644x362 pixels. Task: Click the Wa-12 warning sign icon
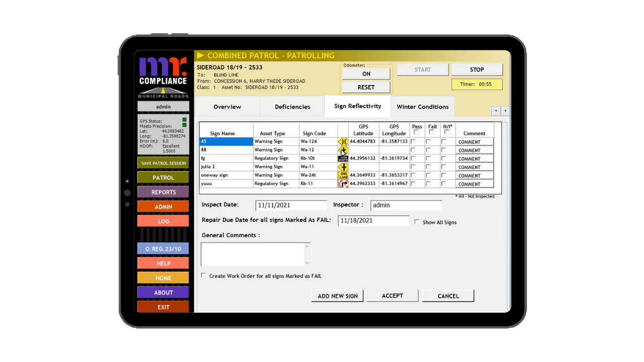pyautogui.click(x=343, y=150)
